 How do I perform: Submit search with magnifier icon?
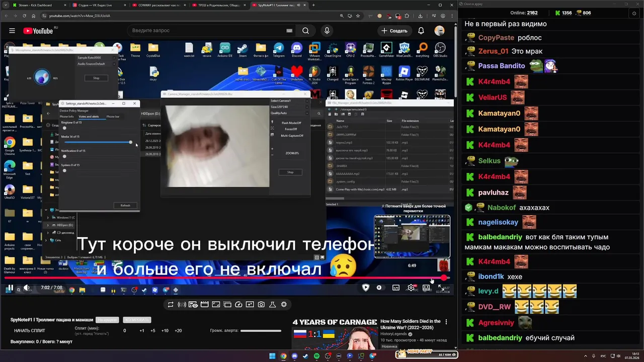tap(305, 31)
